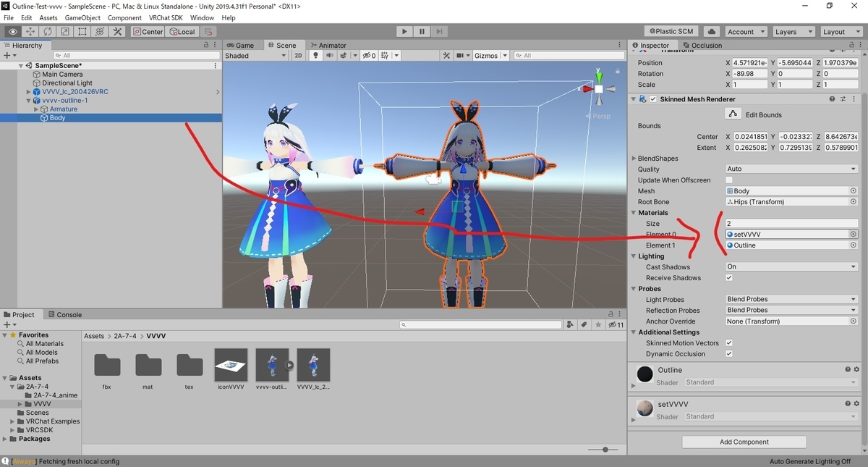Lock the Hierarchy panel
868x467 pixels.
coord(206,45)
